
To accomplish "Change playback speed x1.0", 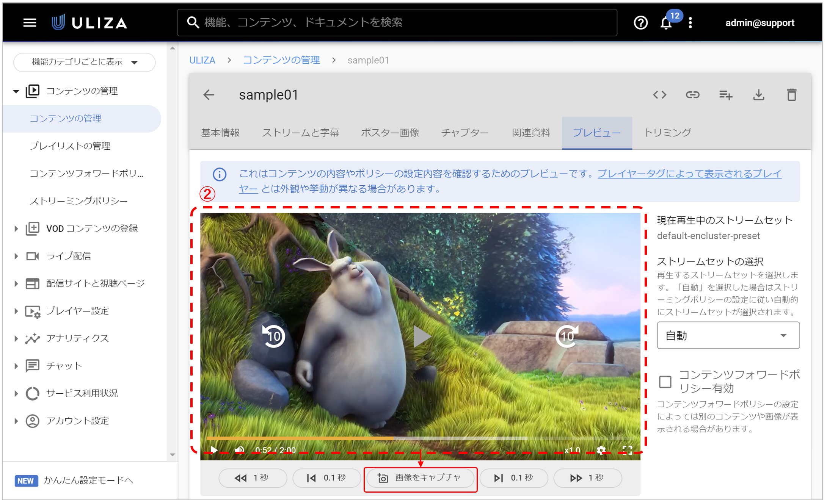I will [572, 450].
